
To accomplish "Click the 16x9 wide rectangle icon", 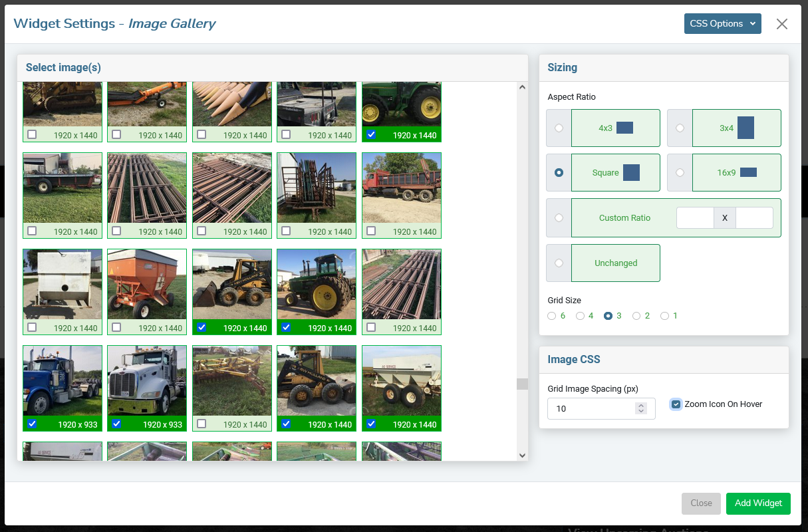I will [748, 172].
